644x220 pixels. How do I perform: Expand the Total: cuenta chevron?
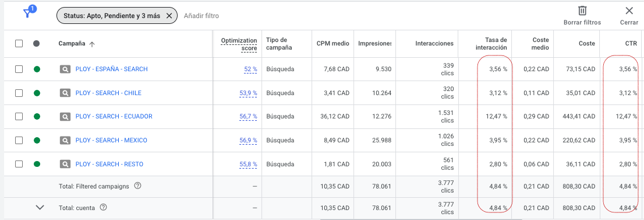pyautogui.click(x=40, y=208)
